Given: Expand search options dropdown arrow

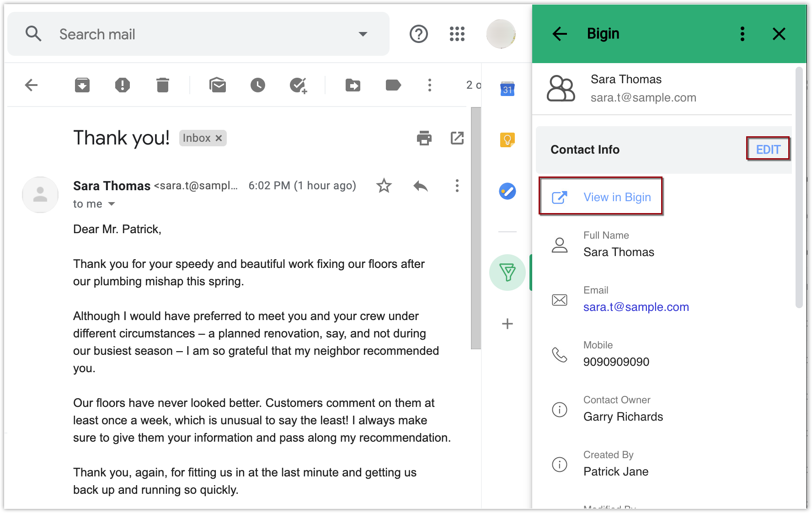Looking at the screenshot, I should coord(363,34).
